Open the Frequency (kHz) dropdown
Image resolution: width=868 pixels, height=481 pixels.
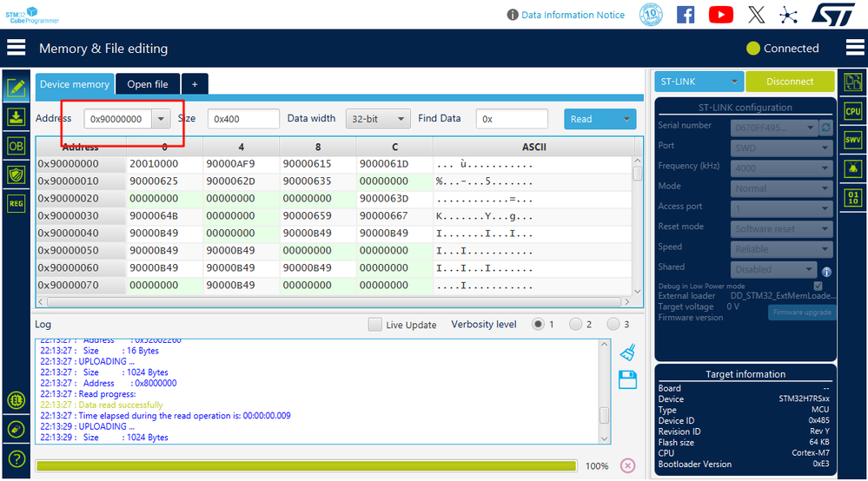(781, 168)
